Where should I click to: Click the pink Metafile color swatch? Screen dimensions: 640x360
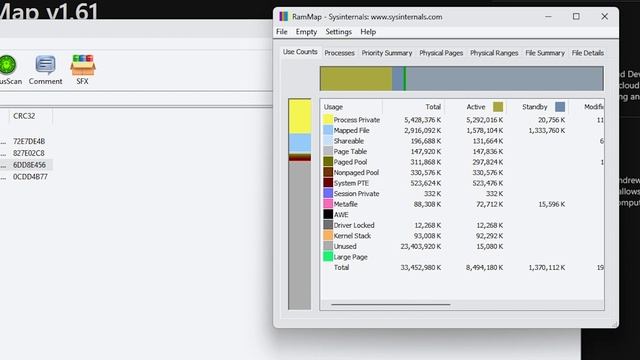click(328, 204)
